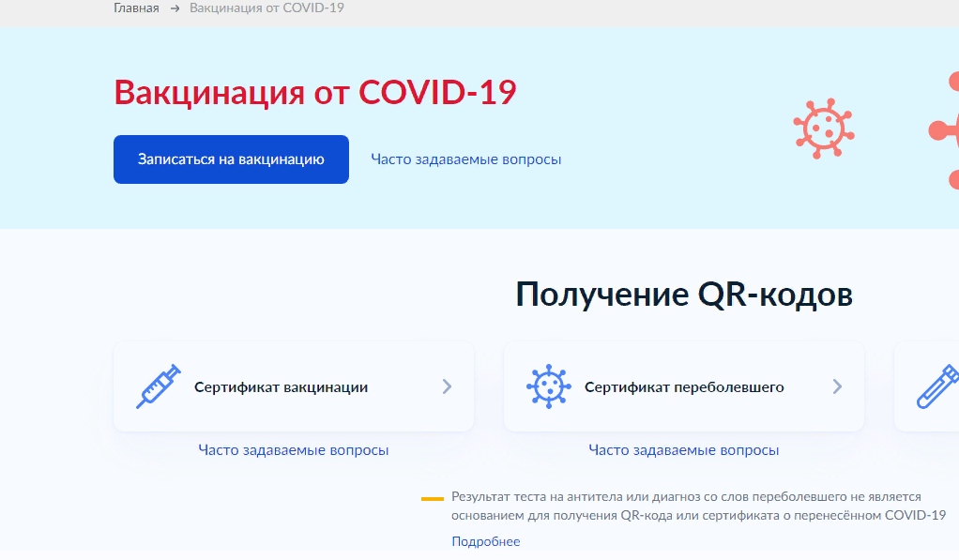Click the breadcrumb arrow separator after Главная
959x560 pixels.
pos(175,8)
